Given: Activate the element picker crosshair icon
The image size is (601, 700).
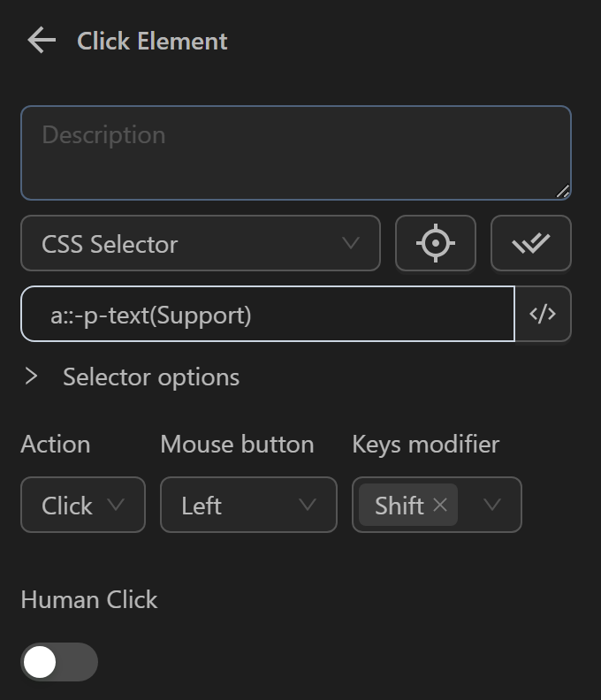Looking at the screenshot, I should click(x=436, y=243).
